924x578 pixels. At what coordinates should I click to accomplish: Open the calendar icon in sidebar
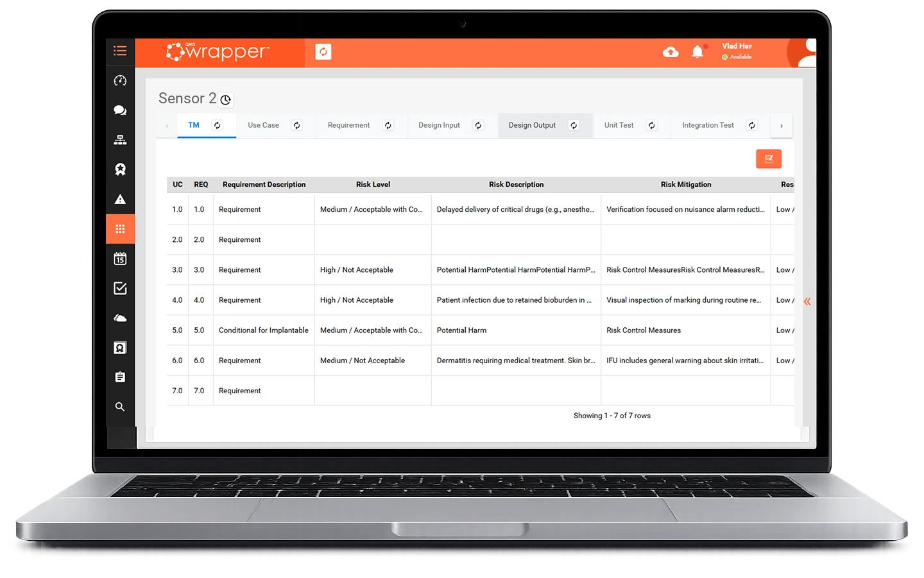(x=120, y=259)
